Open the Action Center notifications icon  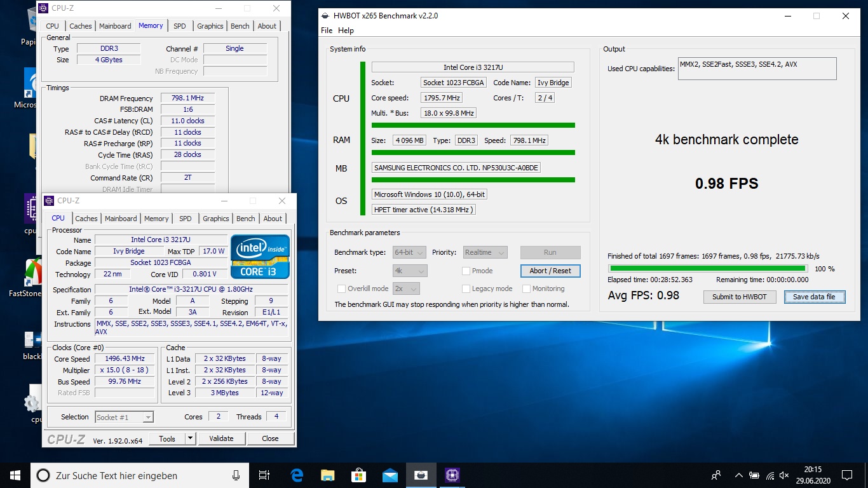click(846, 475)
